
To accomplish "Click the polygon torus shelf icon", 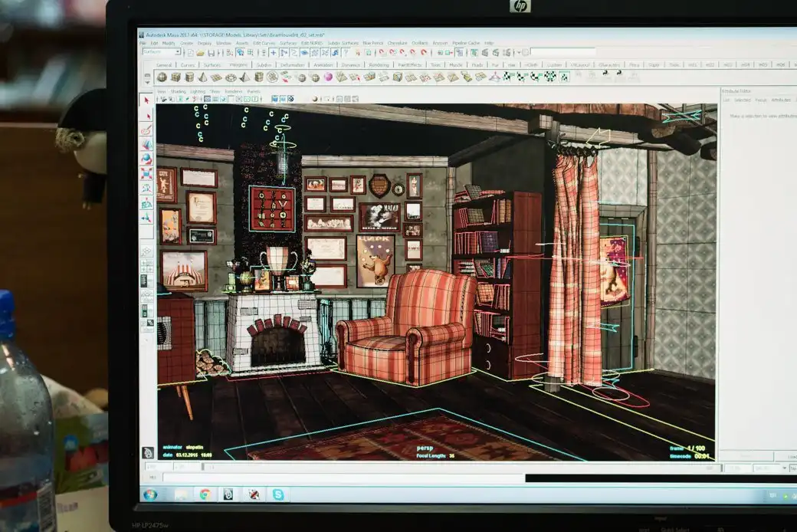I will click(x=231, y=77).
